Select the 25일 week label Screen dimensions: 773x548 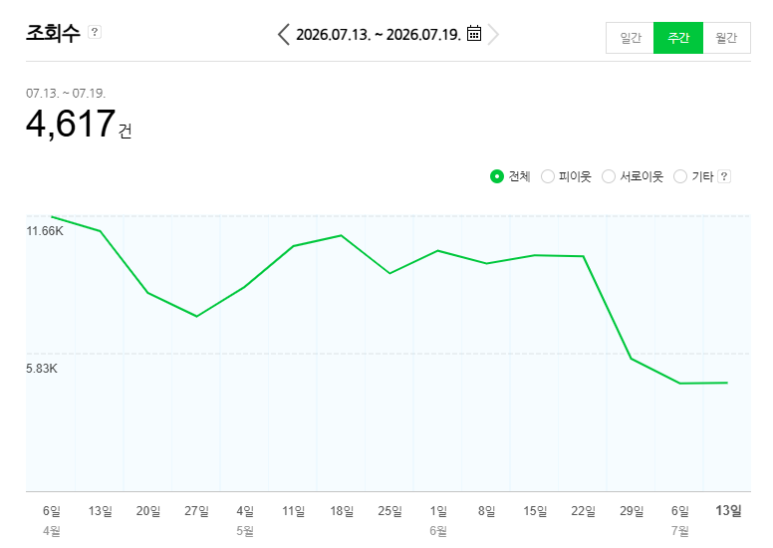coord(390,511)
